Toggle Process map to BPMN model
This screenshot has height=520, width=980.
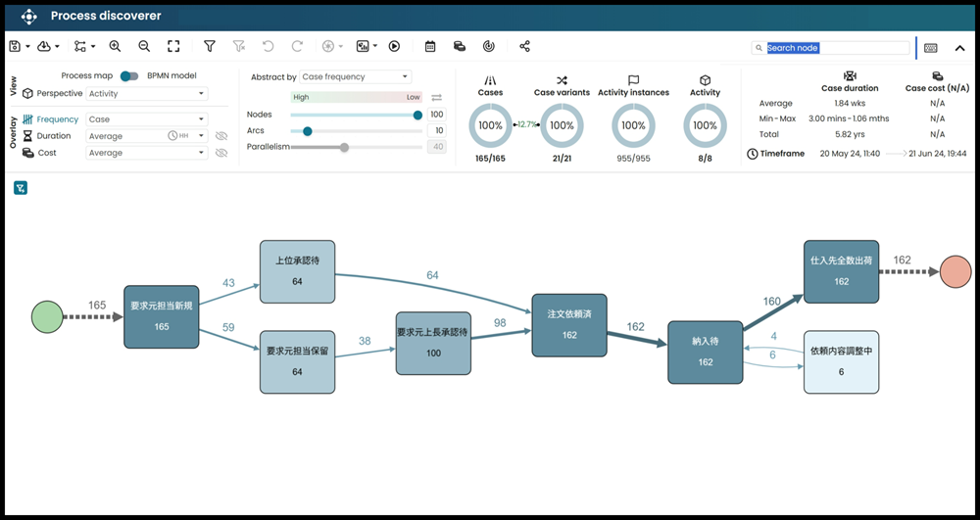pyautogui.click(x=129, y=76)
